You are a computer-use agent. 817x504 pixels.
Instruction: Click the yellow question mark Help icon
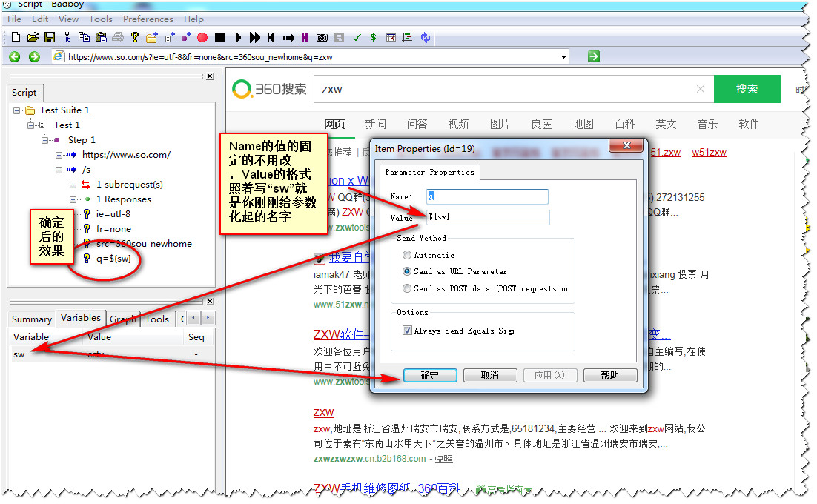135,37
